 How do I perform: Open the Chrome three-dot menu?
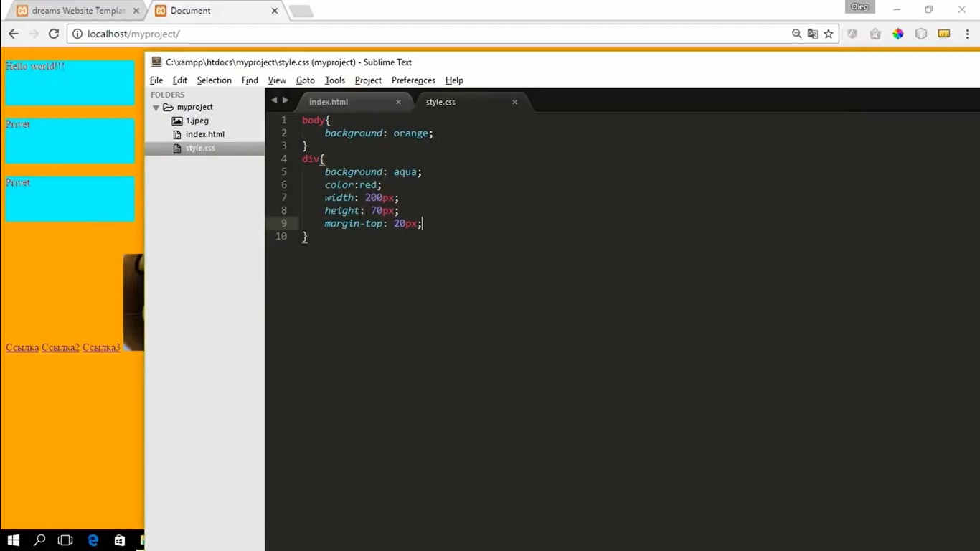[966, 34]
